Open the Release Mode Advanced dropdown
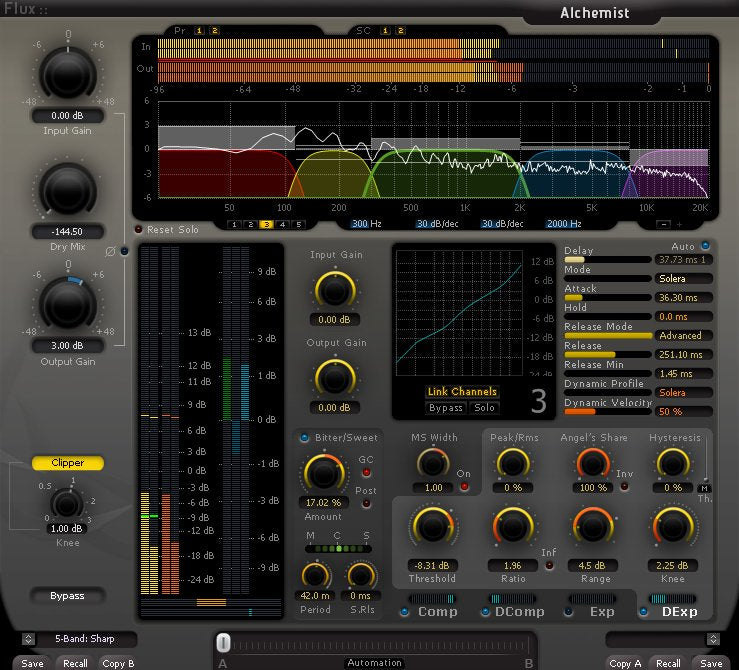The image size is (739, 670). tap(684, 336)
